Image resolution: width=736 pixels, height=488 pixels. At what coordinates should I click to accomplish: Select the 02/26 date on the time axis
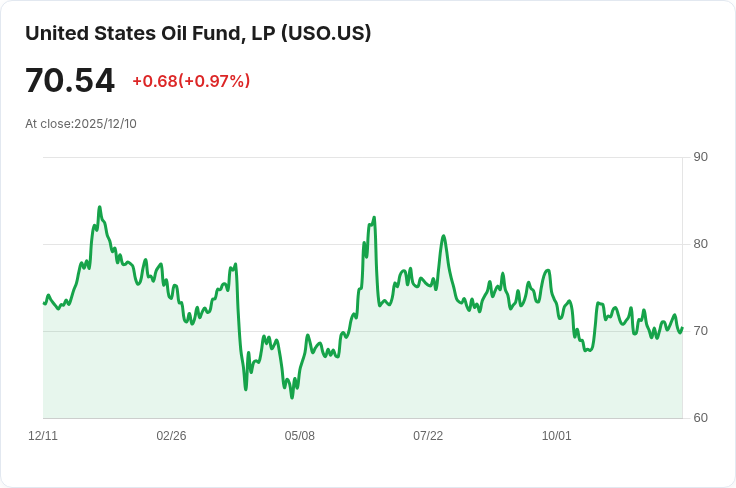171,436
